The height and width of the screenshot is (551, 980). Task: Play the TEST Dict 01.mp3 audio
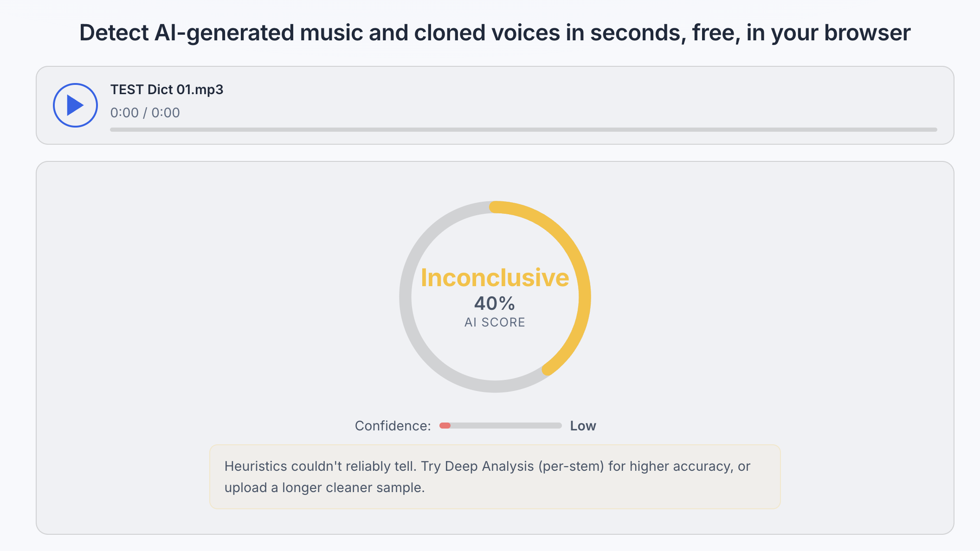click(x=75, y=105)
